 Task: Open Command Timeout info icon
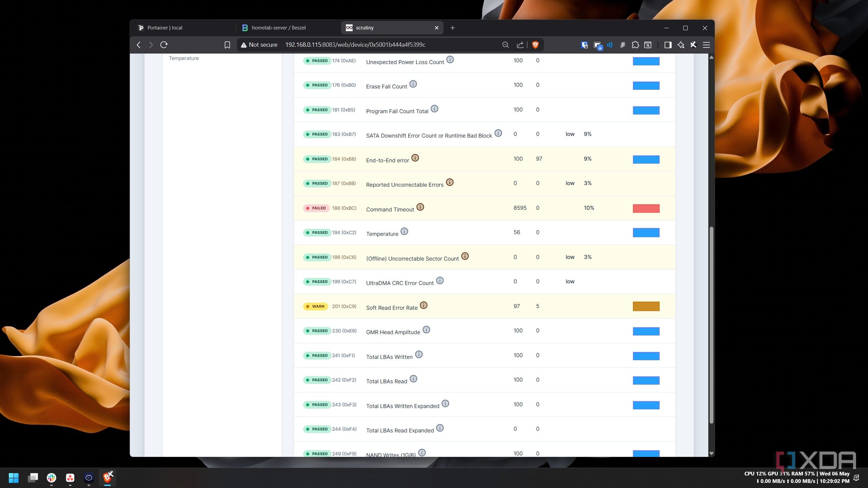pyautogui.click(x=420, y=207)
